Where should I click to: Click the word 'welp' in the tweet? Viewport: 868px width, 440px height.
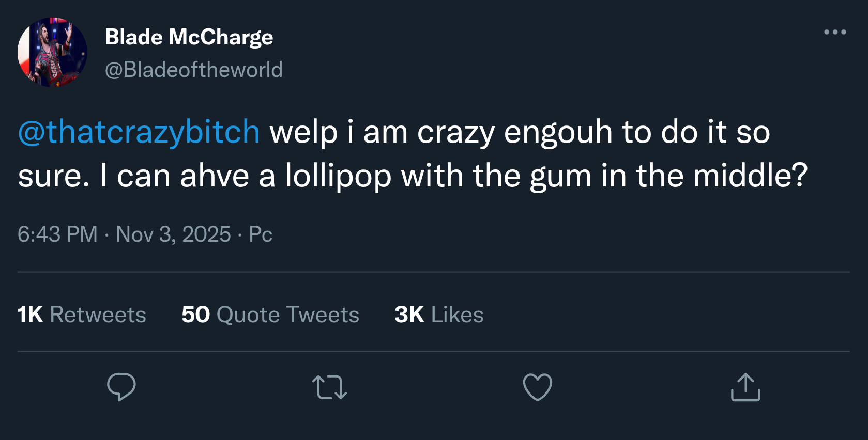tap(303, 133)
